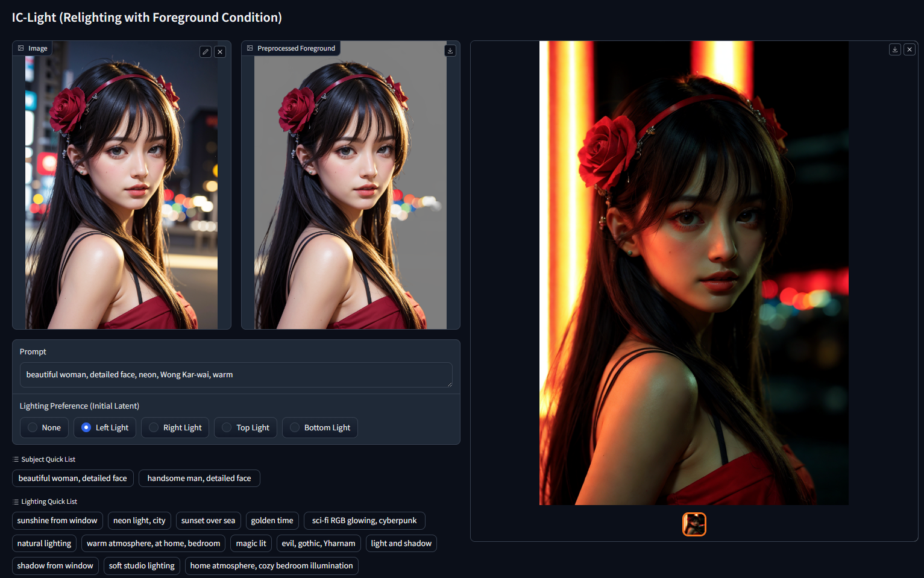Click the Preprocessed Foreground image preview

click(x=351, y=185)
